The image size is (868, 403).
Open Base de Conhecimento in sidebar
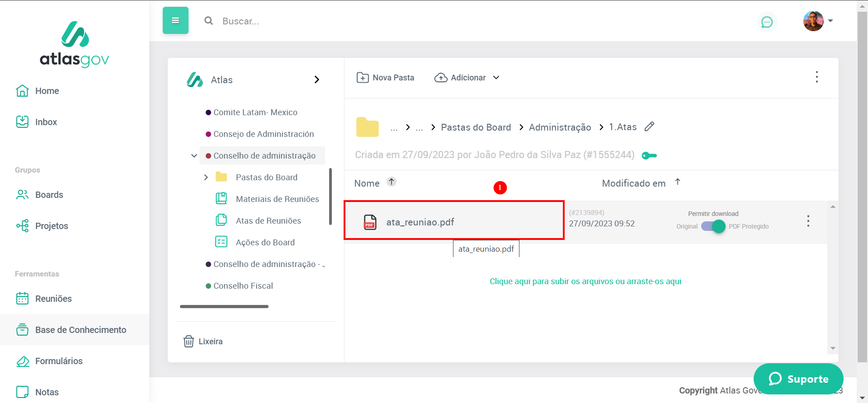80,330
